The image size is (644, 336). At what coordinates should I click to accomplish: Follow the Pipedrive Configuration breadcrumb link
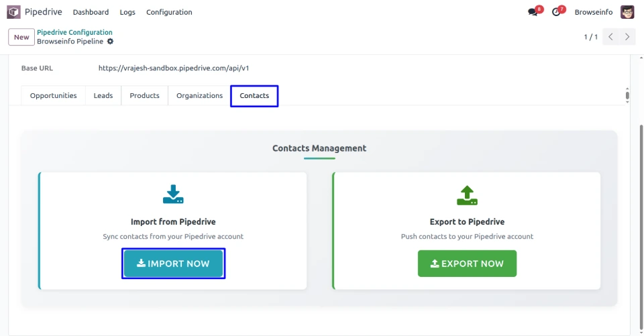(74, 32)
